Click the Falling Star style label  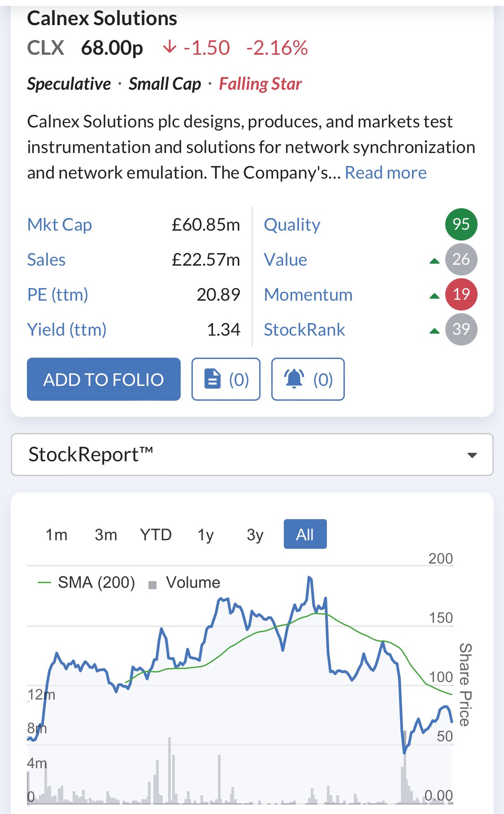[x=260, y=84]
